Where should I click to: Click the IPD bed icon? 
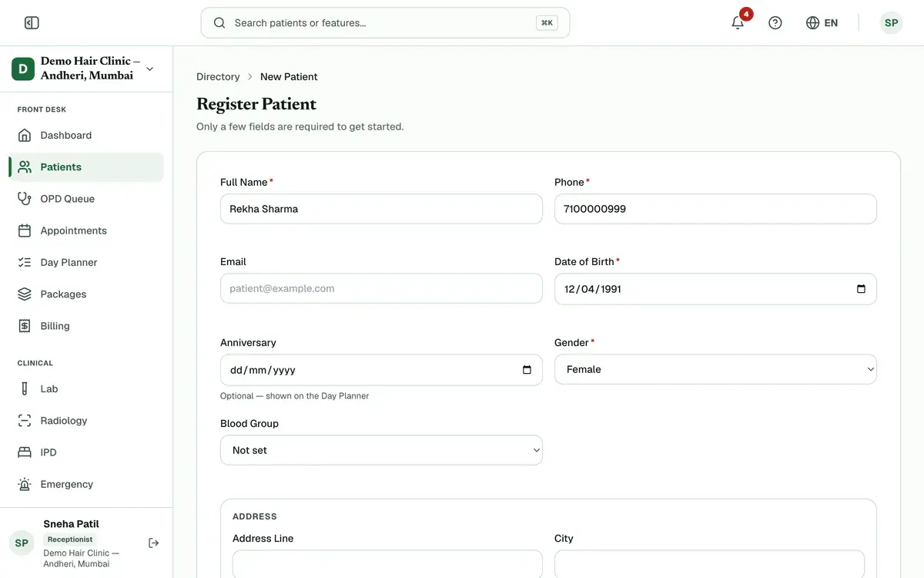(x=25, y=452)
